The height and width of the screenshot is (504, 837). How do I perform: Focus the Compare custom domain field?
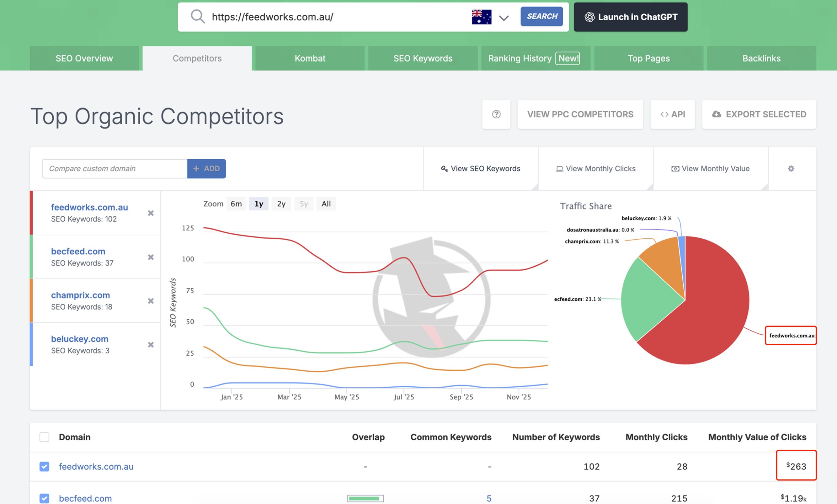click(114, 168)
